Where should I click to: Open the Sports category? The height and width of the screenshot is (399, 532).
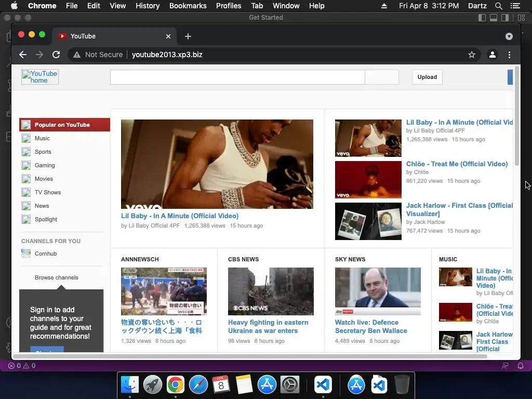point(43,152)
